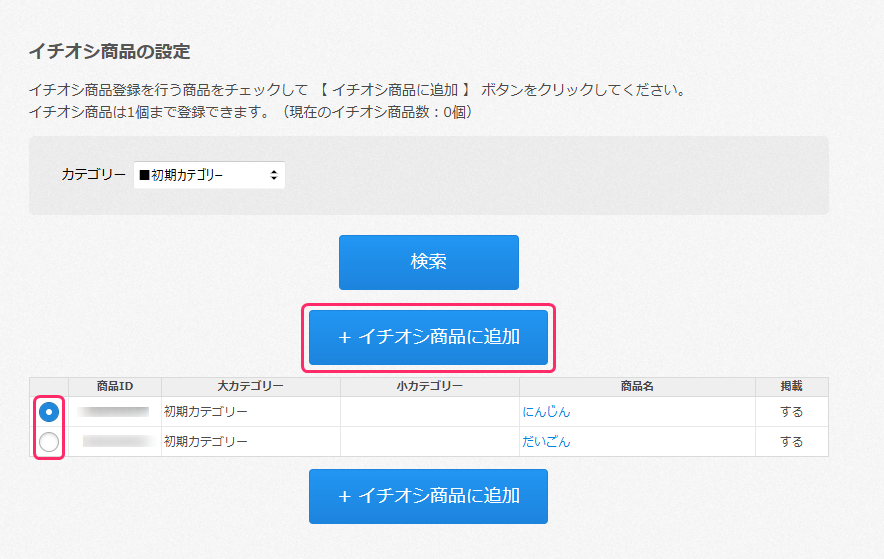The width and height of the screenshot is (884, 559).
Task: Click the 掲載 column header
Action: click(x=791, y=386)
